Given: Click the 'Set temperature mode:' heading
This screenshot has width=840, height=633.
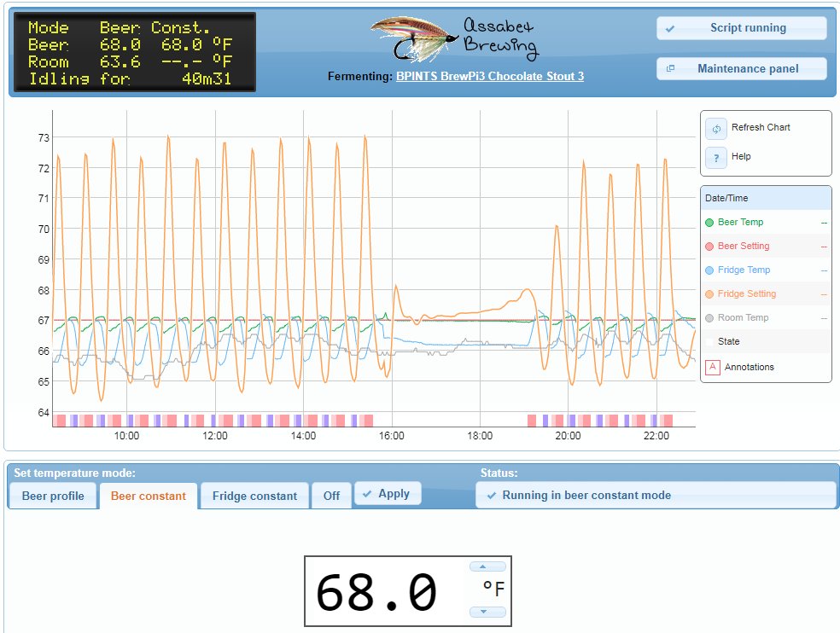Looking at the screenshot, I should coord(74,473).
